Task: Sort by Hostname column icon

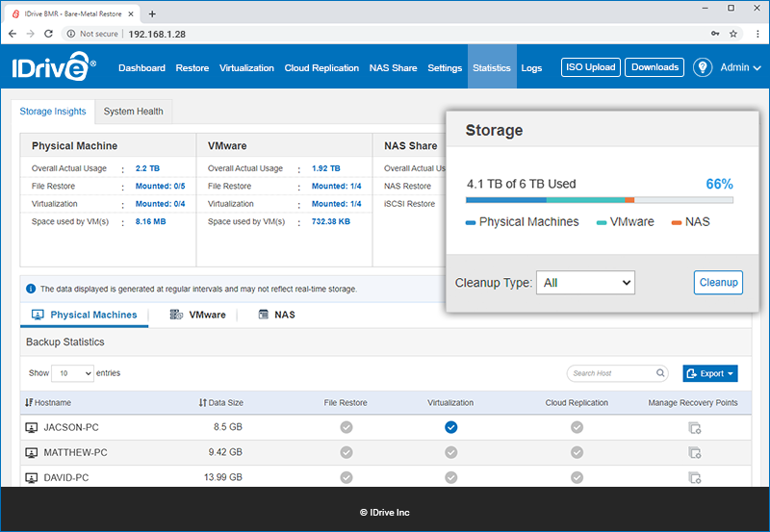Action: point(29,402)
